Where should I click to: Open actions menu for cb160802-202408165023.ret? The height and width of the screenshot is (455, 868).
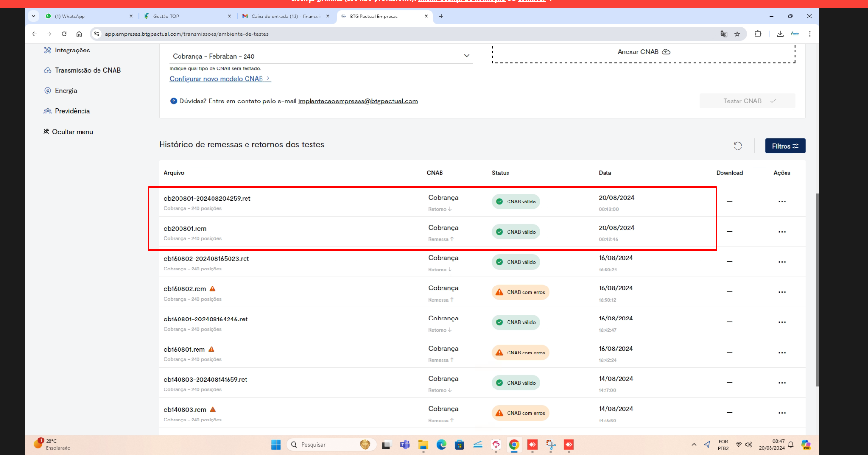[x=782, y=262]
